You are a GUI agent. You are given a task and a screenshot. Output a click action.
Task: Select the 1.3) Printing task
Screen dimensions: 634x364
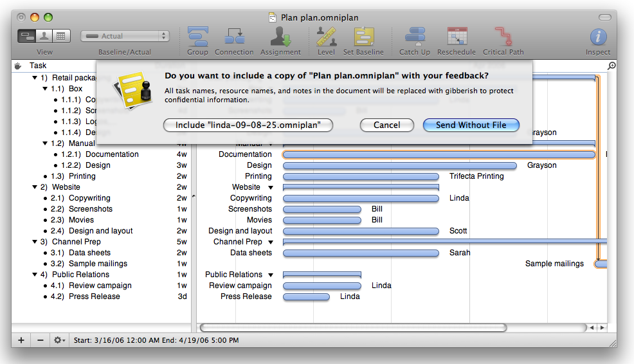(101, 176)
